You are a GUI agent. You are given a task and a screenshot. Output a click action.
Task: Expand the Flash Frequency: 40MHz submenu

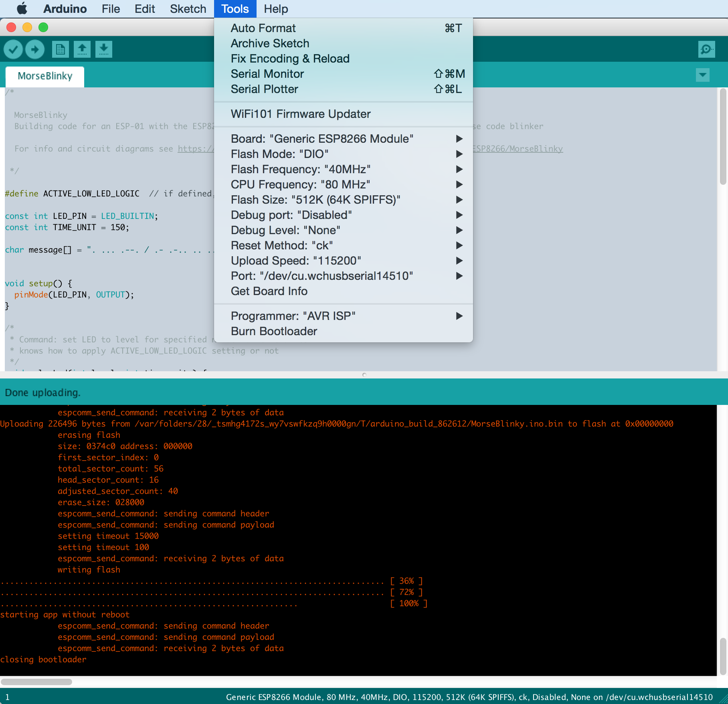[344, 169]
